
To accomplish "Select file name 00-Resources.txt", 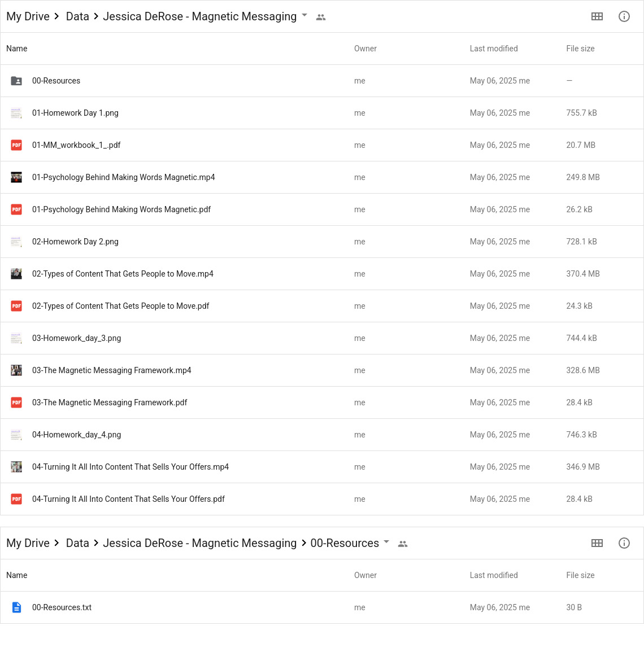I will 62,607.
